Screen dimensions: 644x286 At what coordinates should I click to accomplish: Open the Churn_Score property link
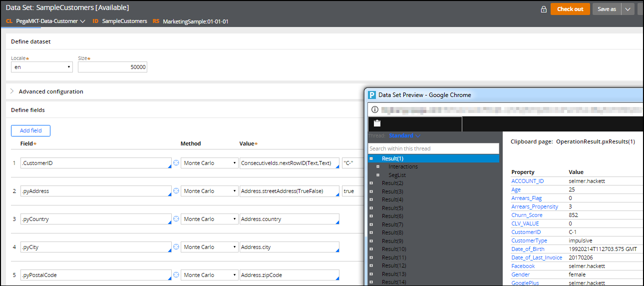(x=526, y=215)
